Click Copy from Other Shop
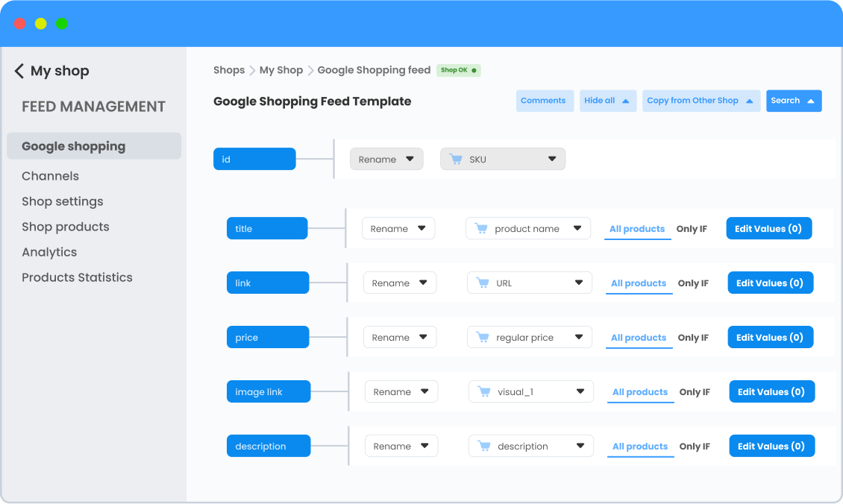 click(x=701, y=101)
